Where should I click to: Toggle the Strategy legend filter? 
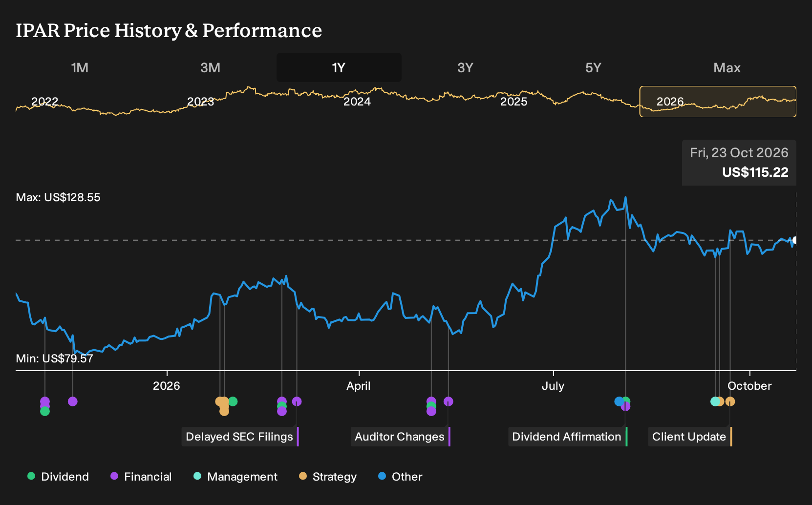[328, 477]
